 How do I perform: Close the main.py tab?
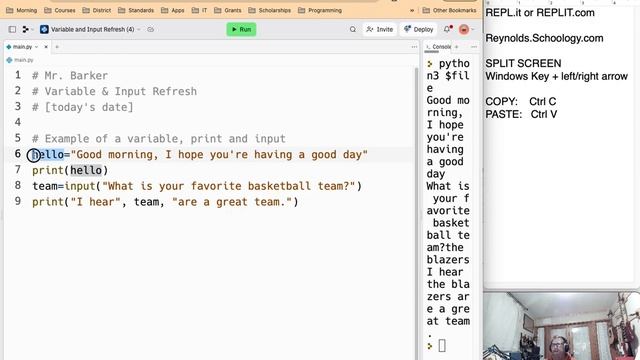click(46, 47)
